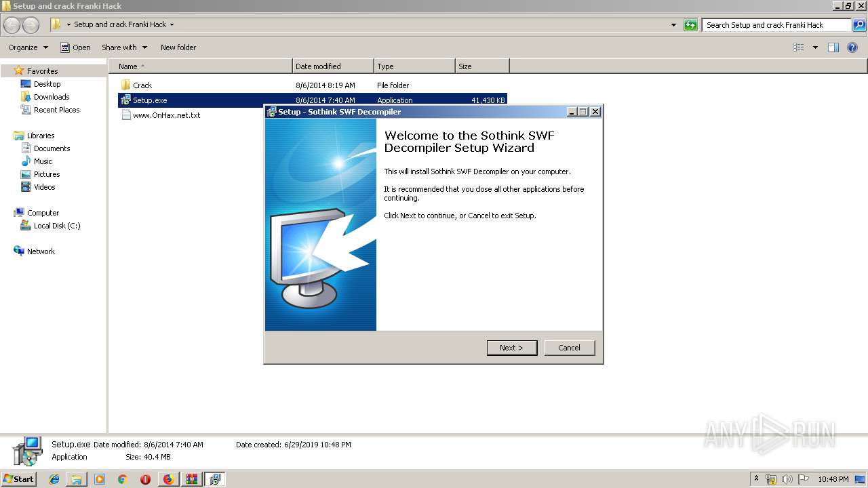
Task: Open Windows Explorer from the taskbar
Action: point(77,479)
